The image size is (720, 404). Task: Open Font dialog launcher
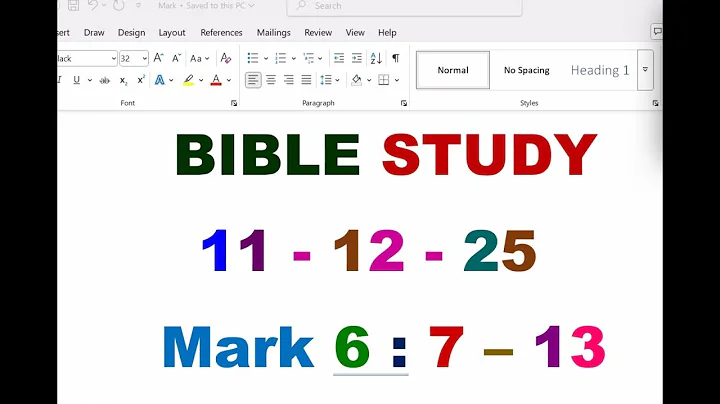coord(234,103)
